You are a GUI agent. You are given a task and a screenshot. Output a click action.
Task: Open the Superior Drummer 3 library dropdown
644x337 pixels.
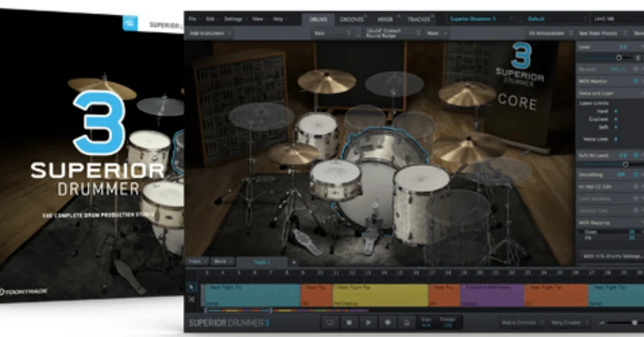click(480, 19)
